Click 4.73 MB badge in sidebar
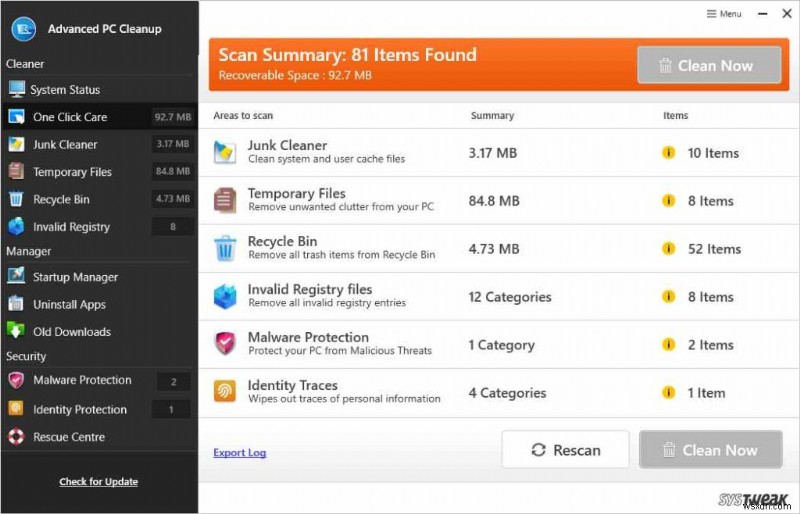 [x=173, y=199]
